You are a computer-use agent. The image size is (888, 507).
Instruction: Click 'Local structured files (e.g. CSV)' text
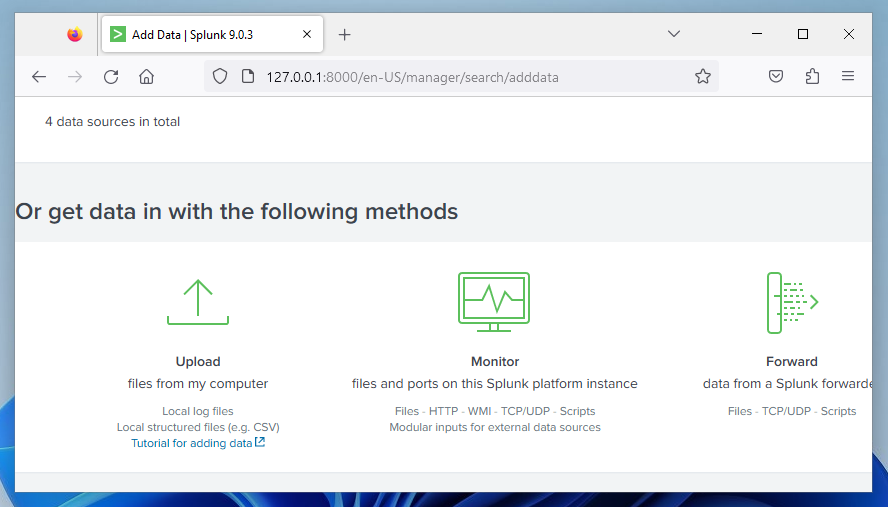pos(198,427)
